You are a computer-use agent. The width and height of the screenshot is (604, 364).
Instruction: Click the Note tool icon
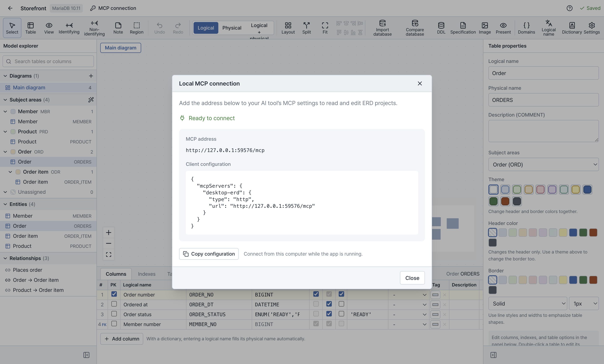point(118,25)
